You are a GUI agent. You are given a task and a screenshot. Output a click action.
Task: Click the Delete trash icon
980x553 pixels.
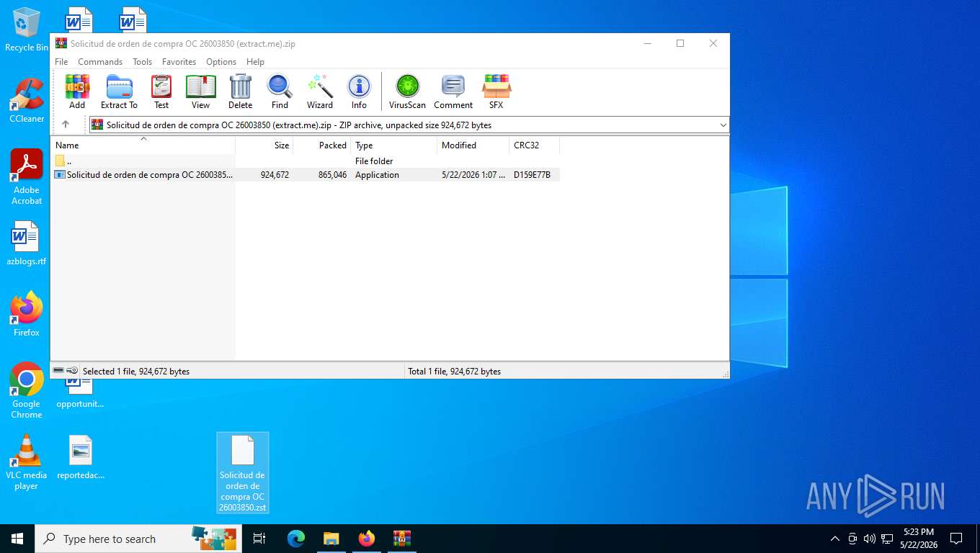[x=240, y=91]
